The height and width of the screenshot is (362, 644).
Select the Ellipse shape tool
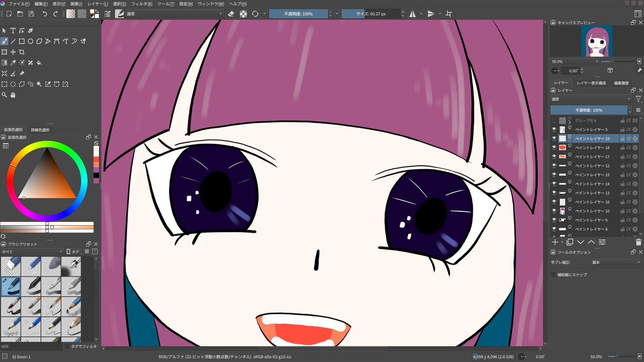click(31, 41)
